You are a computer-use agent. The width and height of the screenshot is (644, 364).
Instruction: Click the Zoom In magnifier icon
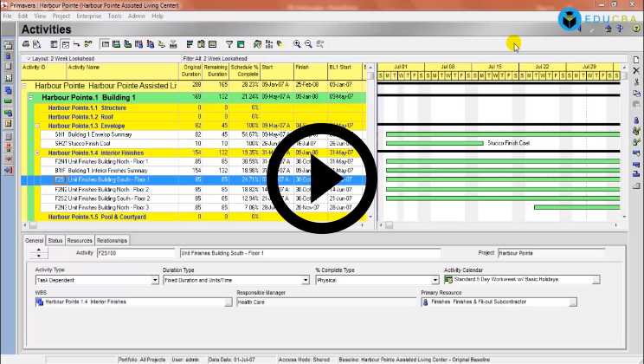(297, 44)
